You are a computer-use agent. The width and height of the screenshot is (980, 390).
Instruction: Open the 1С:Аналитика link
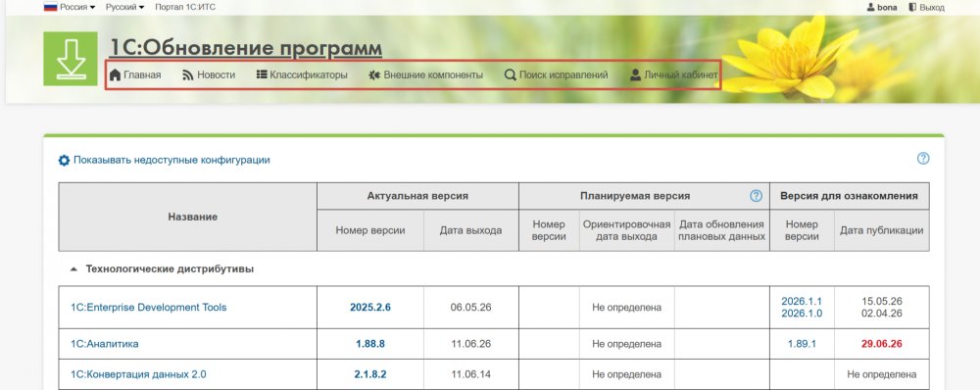pyautogui.click(x=105, y=344)
